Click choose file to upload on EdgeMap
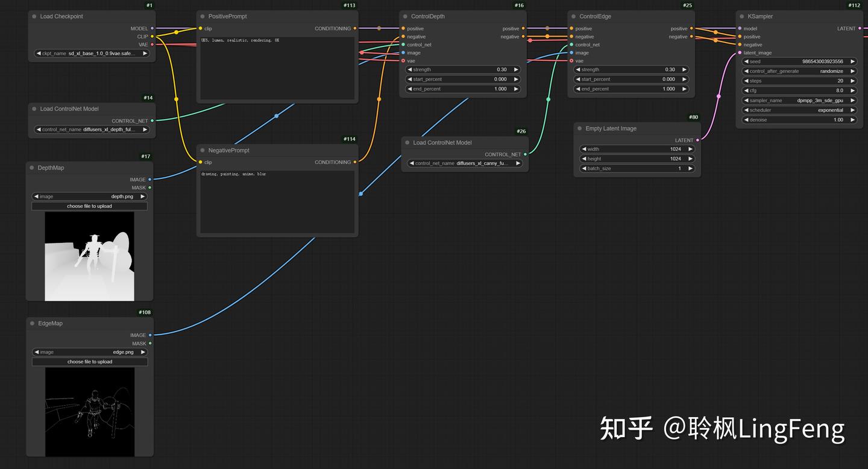868x469 pixels. [89, 361]
